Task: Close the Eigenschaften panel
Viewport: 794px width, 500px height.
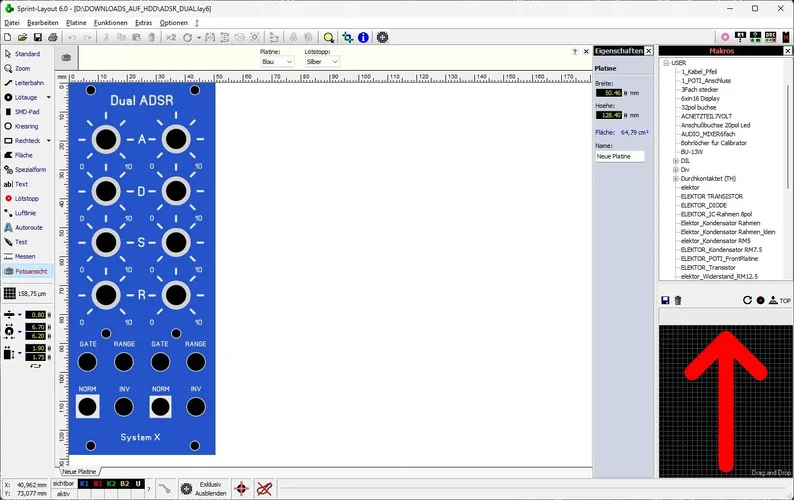Action: pyautogui.click(x=649, y=51)
